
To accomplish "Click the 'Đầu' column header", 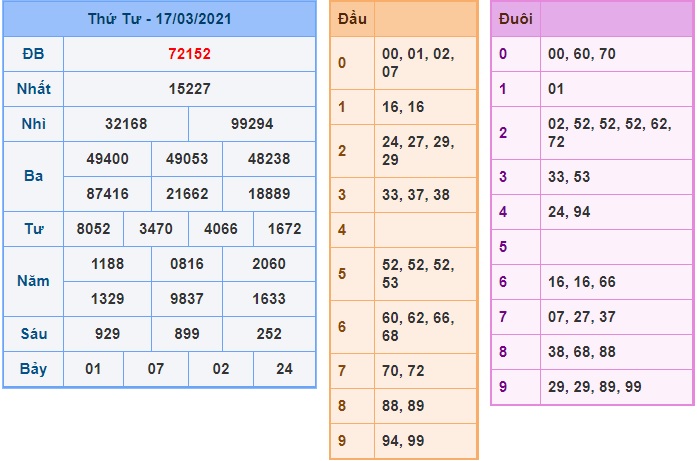I will [352, 19].
